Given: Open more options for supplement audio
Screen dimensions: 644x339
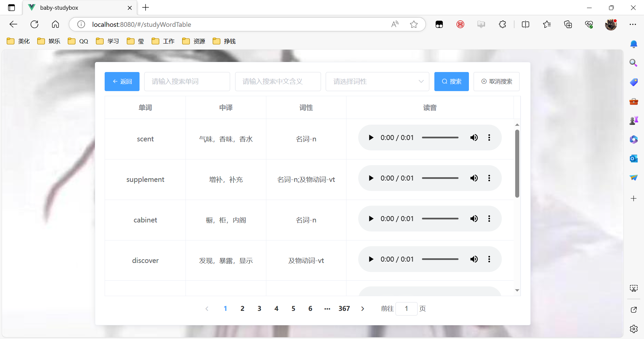Looking at the screenshot, I should point(489,178).
